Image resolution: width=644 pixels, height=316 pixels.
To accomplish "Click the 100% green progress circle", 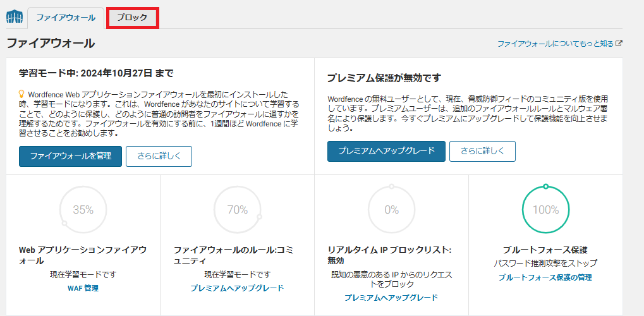I will coord(545,210).
